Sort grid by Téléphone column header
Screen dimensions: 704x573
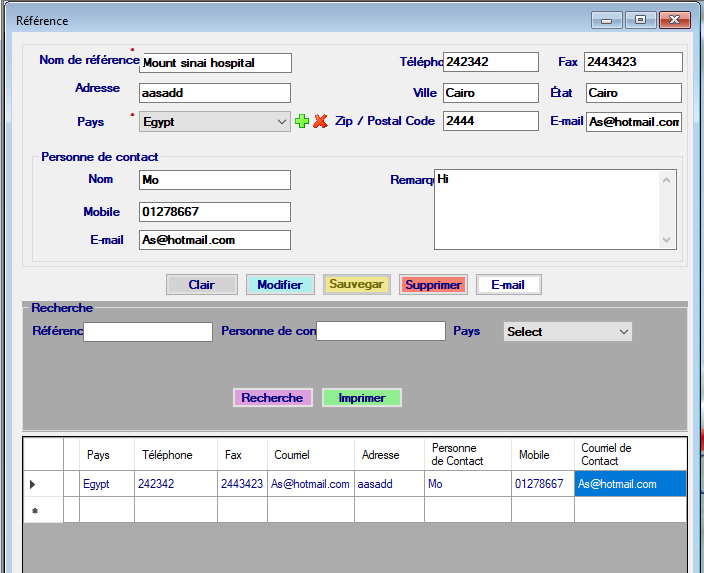[x=174, y=454]
